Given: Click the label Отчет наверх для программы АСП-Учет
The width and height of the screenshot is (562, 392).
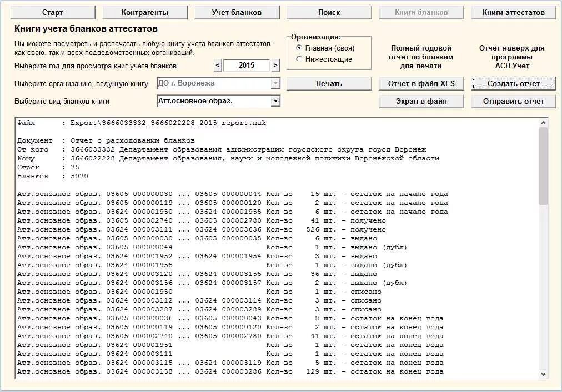Looking at the screenshot, I should click(512, 57).
